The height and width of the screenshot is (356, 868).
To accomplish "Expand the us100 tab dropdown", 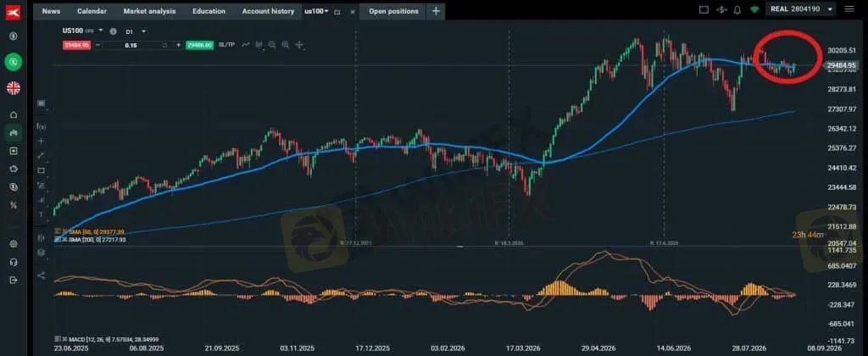I will pyautogui.click(x=326, y=11).
